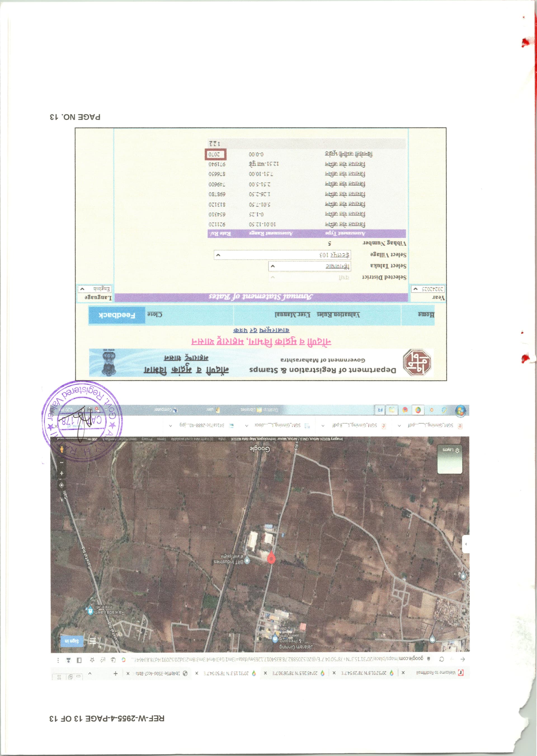Viewport: 537px width, 756px height.
Task: Zoom out with the map minus button
Action: click(x=62, y=462)
